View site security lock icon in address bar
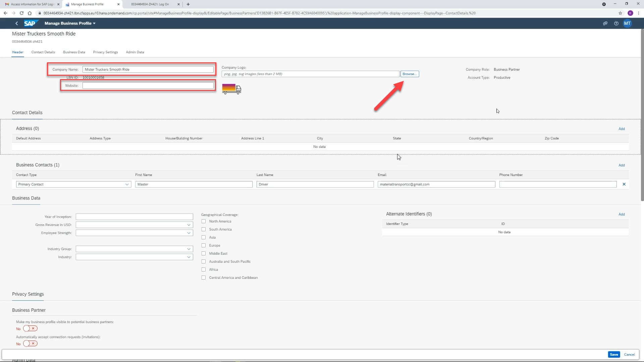This screenshot has width=644, height=362. coord(40,13)
